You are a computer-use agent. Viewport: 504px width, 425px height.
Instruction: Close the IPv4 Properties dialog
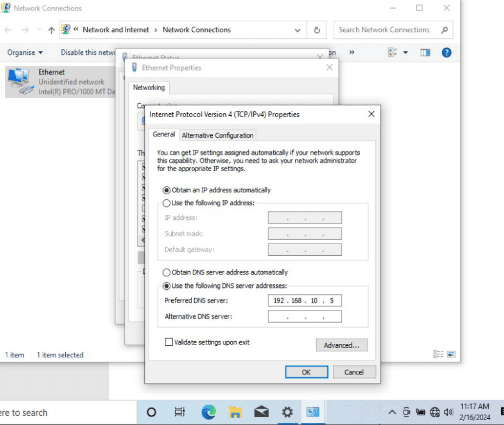pyautogui.click(x=371, y=114)
